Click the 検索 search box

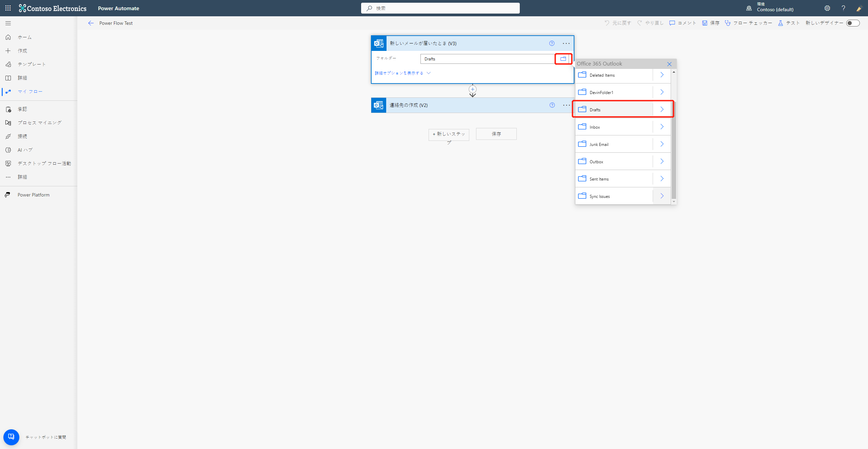coord(440,8)
